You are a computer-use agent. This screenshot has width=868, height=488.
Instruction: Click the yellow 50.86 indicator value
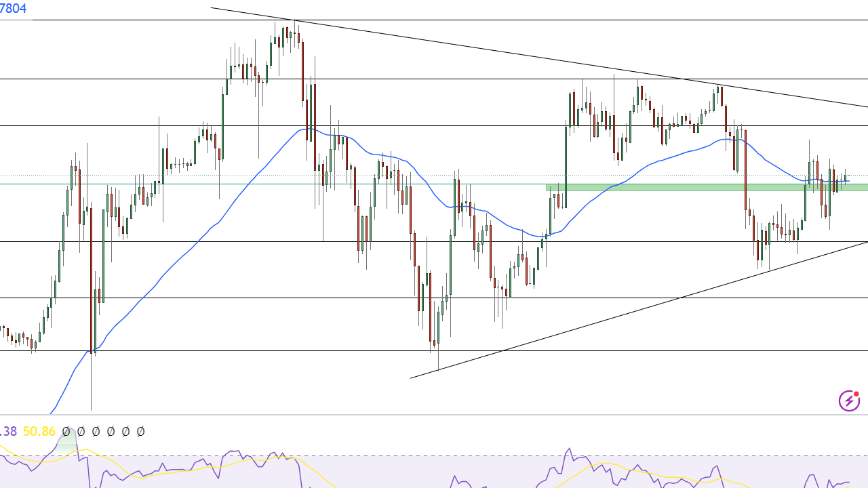[x=39, y=431]
